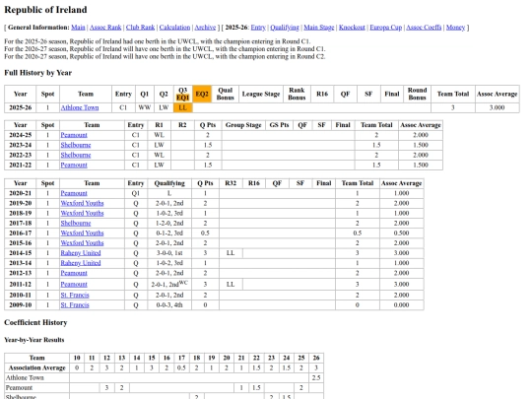Open Wexford Youths link in 2015-16 row
Image resolution: width=532 pixels, height=399 pixels.
point(82,243)
